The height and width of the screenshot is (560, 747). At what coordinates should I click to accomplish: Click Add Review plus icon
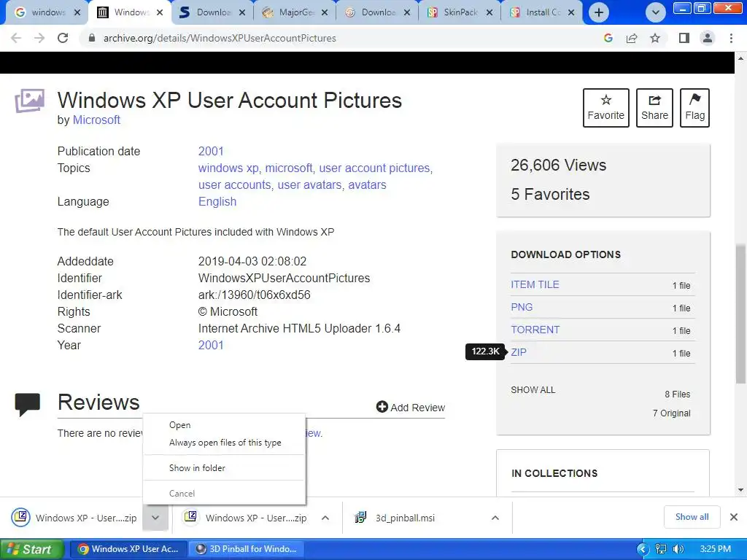tap(382, 407)
